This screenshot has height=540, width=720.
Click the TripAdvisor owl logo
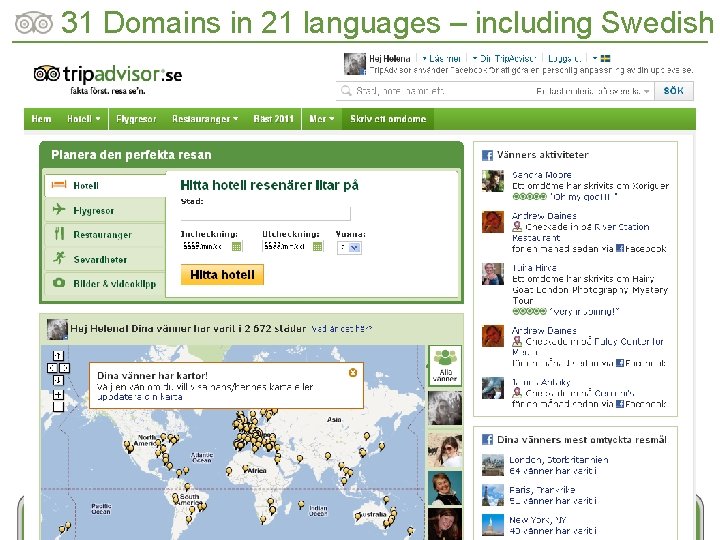[x=47, y=73]
